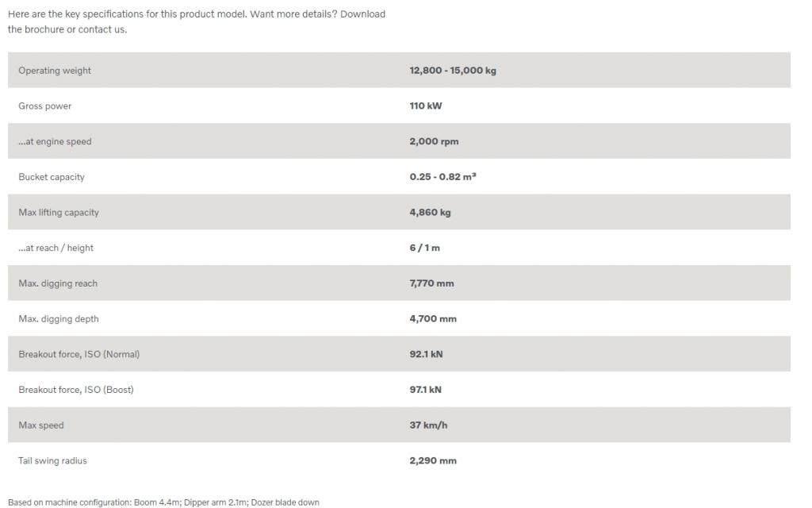This screenshot has width=812, height=508.
Task: Click the reach / height row label
Action: coord(56,248)
